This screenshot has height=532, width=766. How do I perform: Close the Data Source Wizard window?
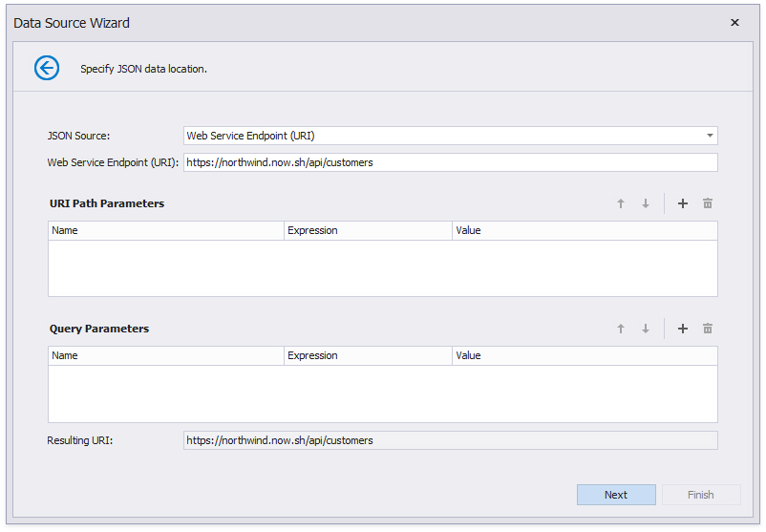pyautogui.click(x=734, y=22)
